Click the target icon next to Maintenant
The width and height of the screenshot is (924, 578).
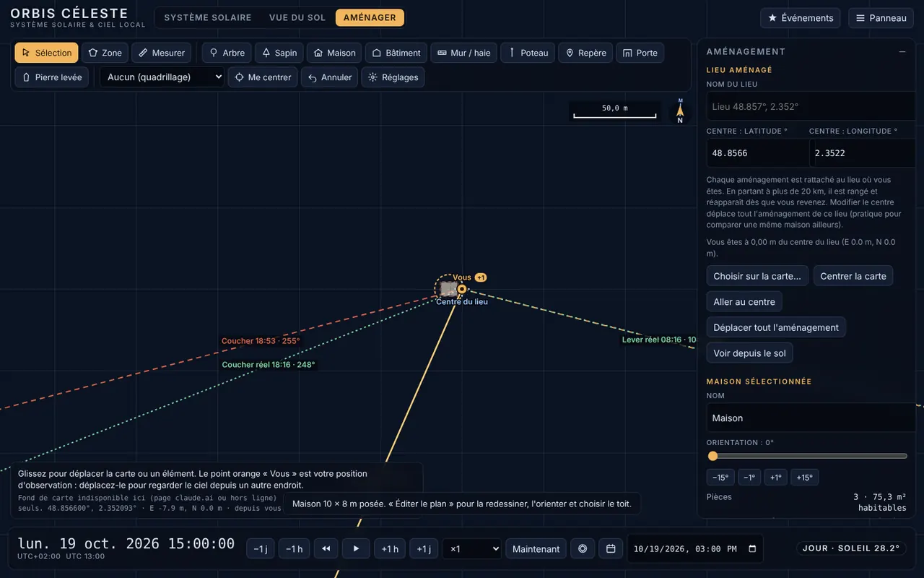coord(583,549)
